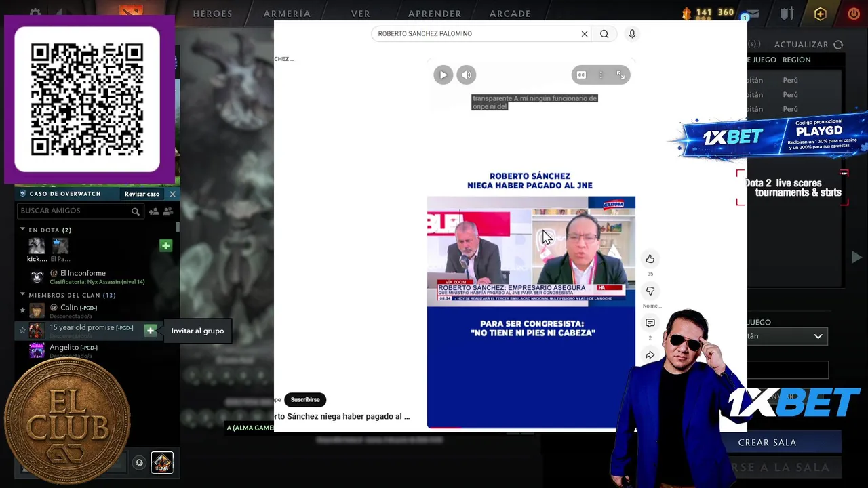Click the Overwatch case shield icon
The height and width of the screenshot is (488, 868).
(x=22, y=194)
